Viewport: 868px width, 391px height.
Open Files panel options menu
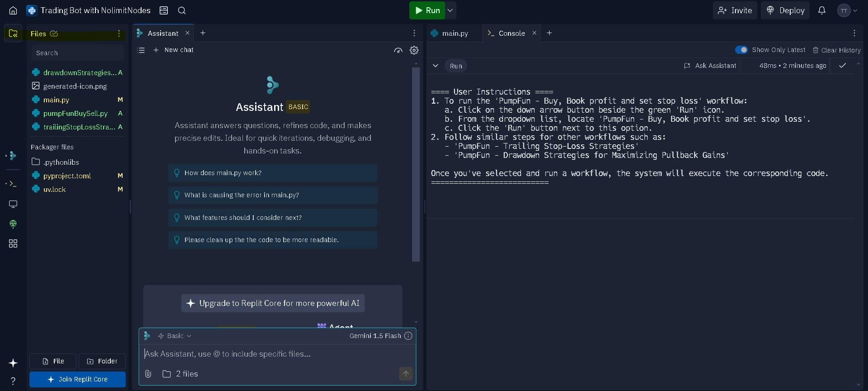119,33
